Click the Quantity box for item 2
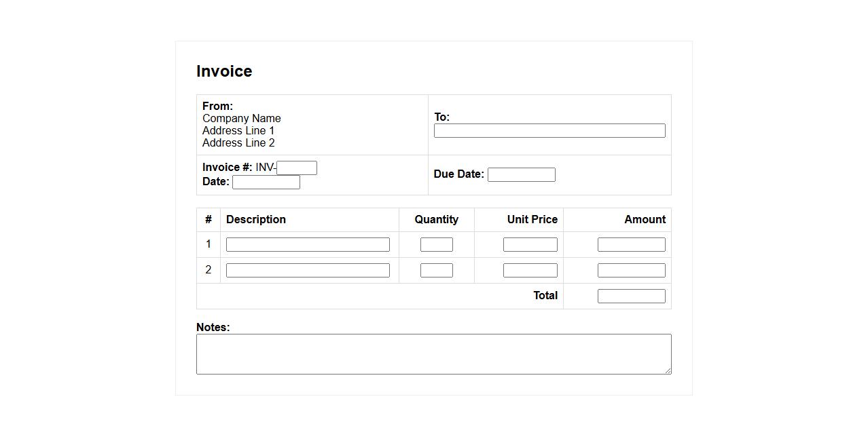The width and height of the screenshot is (868, 441). point(436,271)
